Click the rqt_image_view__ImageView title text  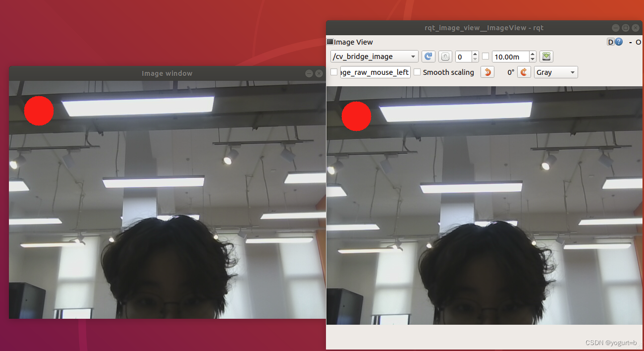484,28
